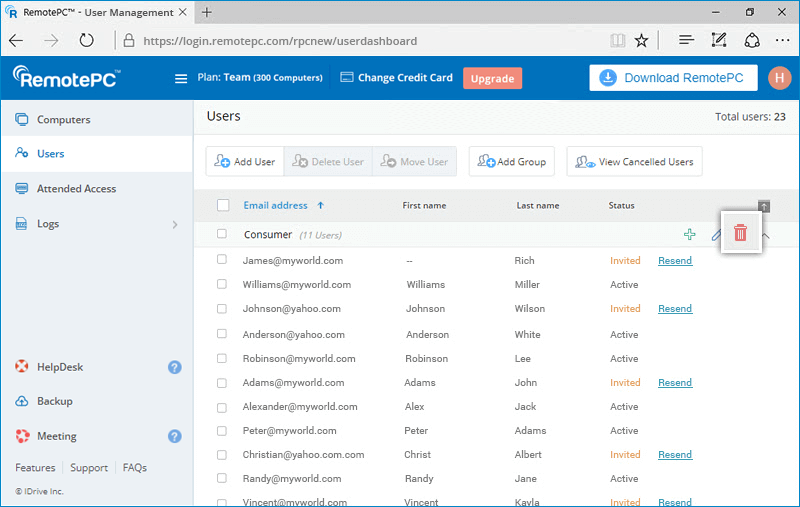Select the Consumer group checkbox
Image resolution: width=800 pixels, height=507 pixels.
[221, 234]
